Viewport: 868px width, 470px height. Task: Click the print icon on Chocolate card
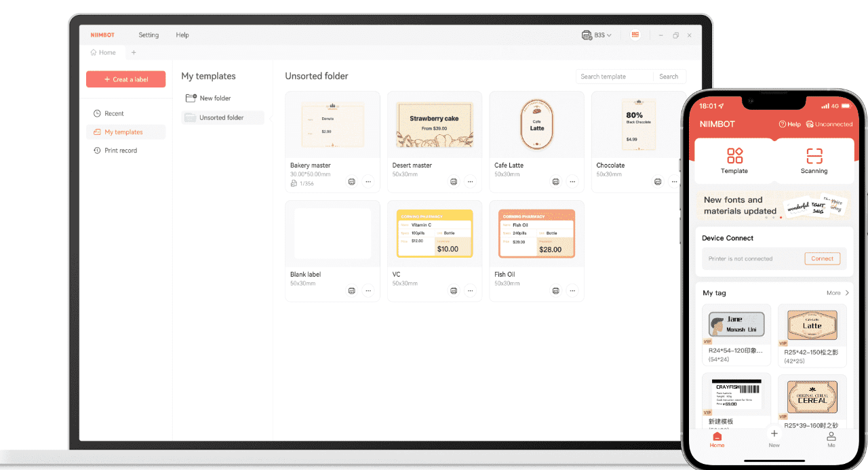coord(657,182)
